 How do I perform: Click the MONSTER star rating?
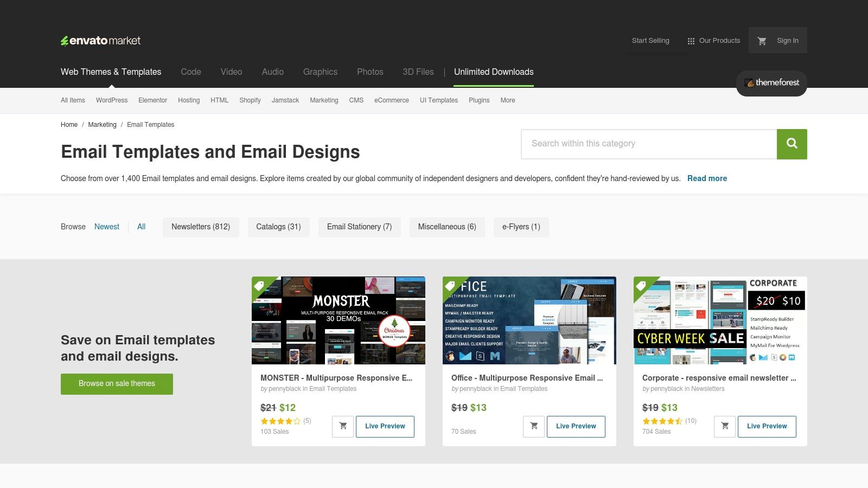point(280,421)
